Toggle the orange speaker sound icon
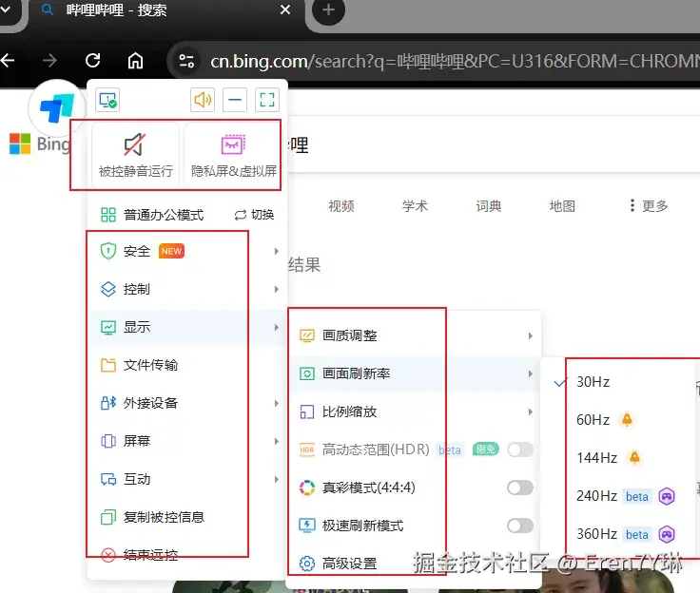This screenshot has width=700, height=593. 203,100
